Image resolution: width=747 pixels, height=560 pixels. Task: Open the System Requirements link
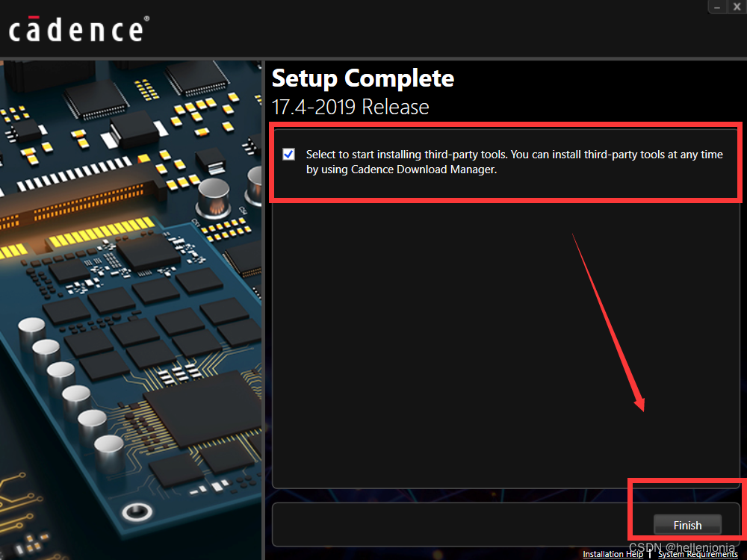click(698, 554)
